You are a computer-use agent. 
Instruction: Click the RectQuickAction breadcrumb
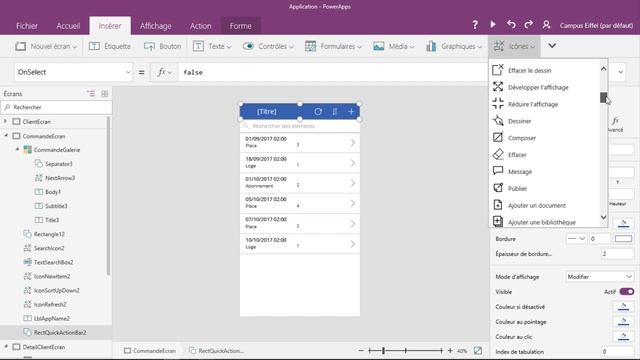coord(216,351)
